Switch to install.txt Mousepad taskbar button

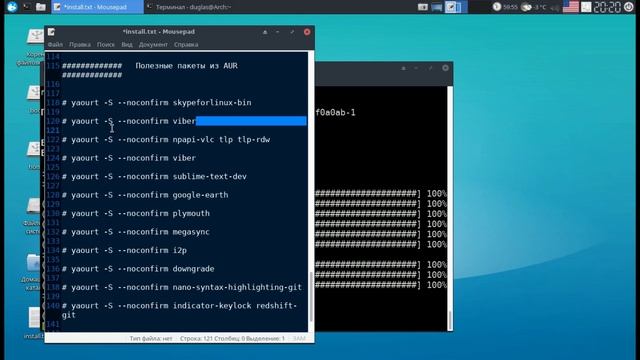point(97,7)
